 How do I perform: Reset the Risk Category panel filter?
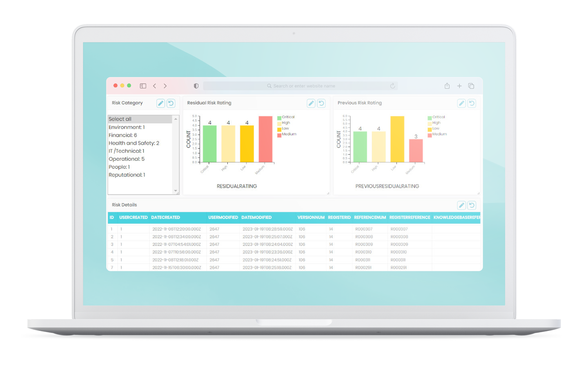[171, 103]
